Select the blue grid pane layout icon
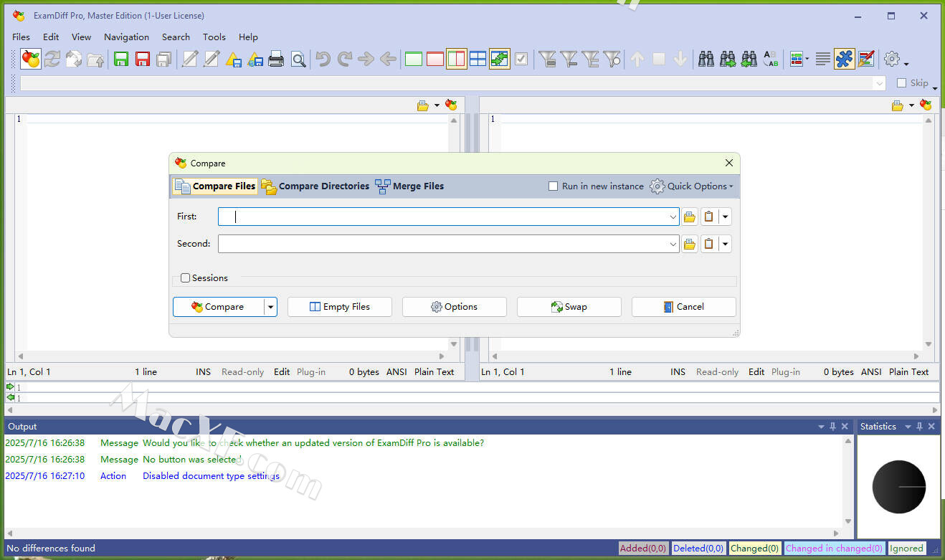The height and width of the screenshot is (560, 945). tap(478, 60)
